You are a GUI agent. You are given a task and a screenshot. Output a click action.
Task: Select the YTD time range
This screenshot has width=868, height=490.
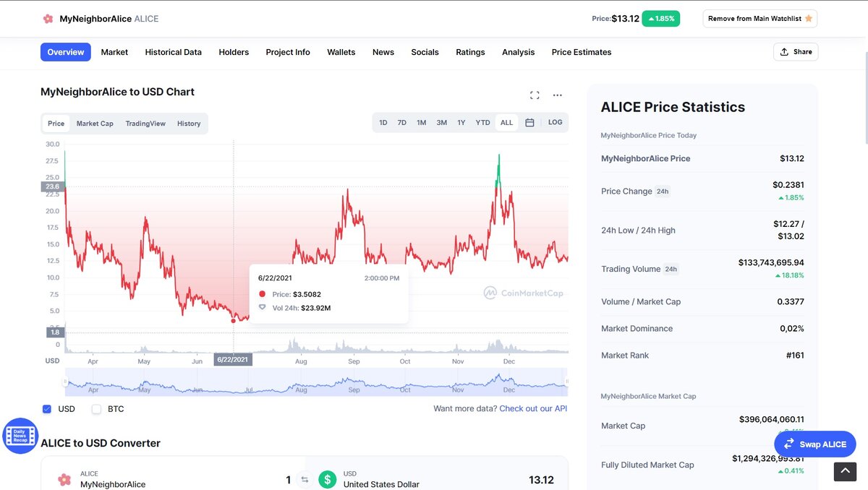click(482, 123)
